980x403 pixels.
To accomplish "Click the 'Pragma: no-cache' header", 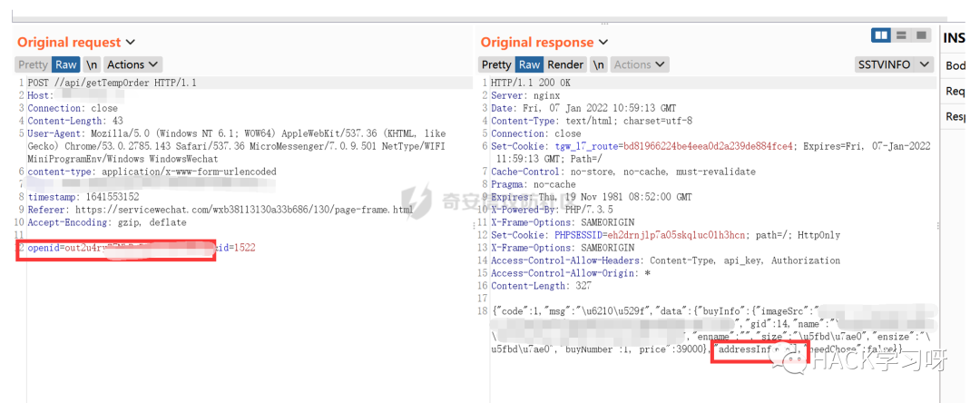I will (x=534, y=184).
